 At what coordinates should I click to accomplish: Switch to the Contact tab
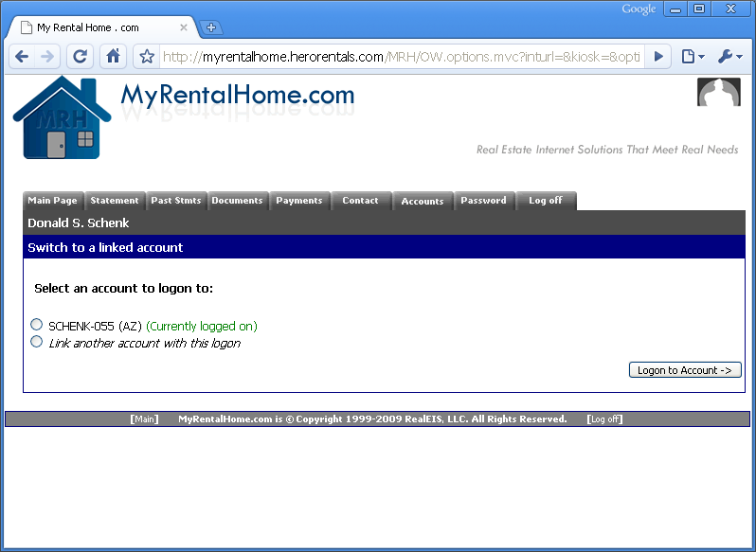coord(360,201)
